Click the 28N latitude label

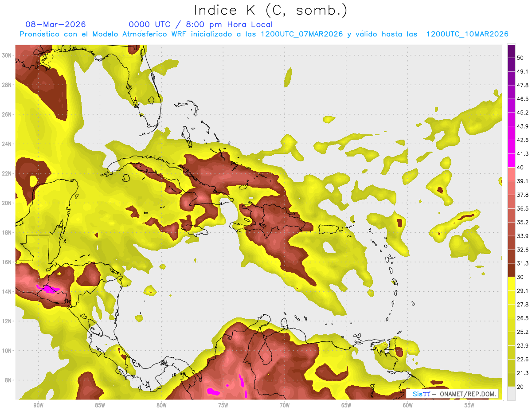[x=7, y=85]
